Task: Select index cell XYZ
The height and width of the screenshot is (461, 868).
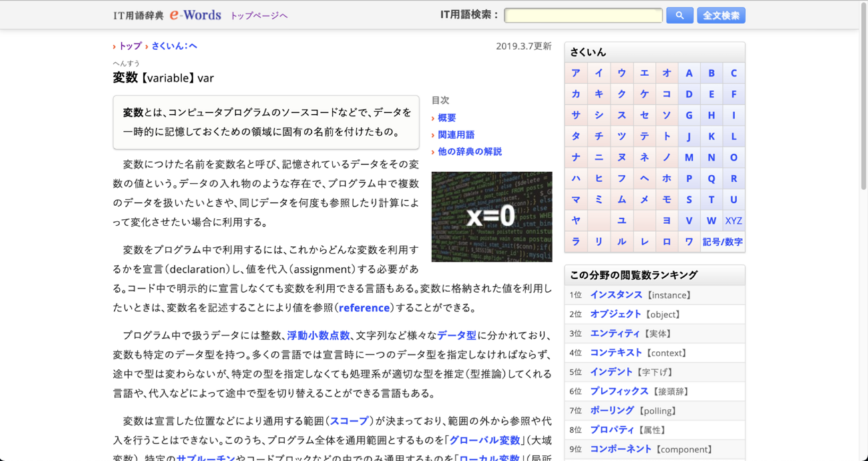Action: click(x=734, y=220)
